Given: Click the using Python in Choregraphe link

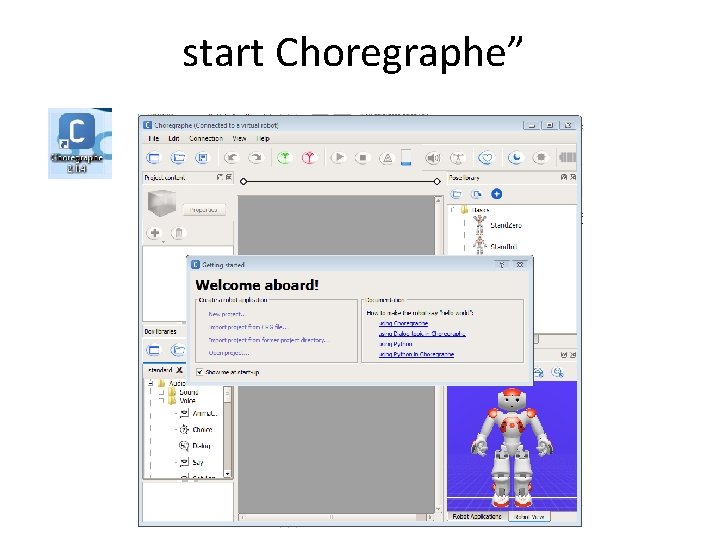Looking at the screenshot, I should pos(416,354).
